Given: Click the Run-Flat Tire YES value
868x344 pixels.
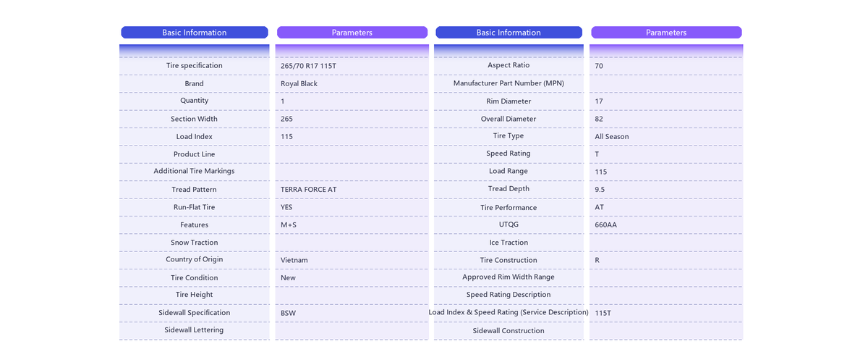Looking at the screenshot, I should 286,207.
